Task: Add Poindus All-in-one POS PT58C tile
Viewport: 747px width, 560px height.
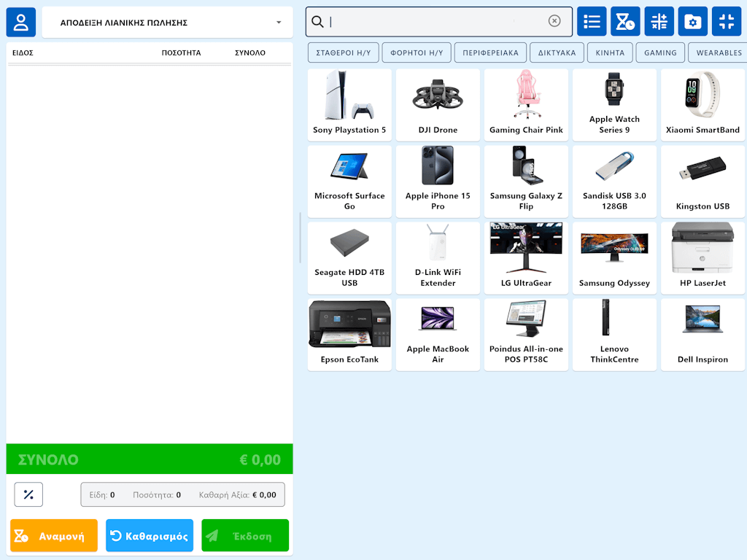Action: click(527, 335)
